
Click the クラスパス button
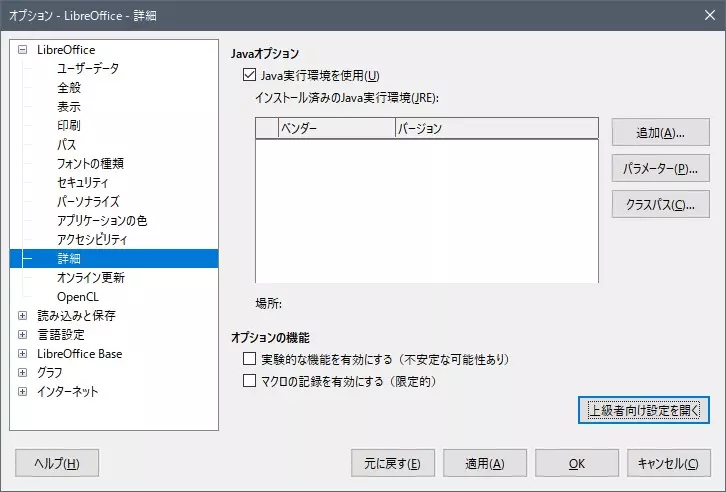pyautogui.click(x=660, y=204)
